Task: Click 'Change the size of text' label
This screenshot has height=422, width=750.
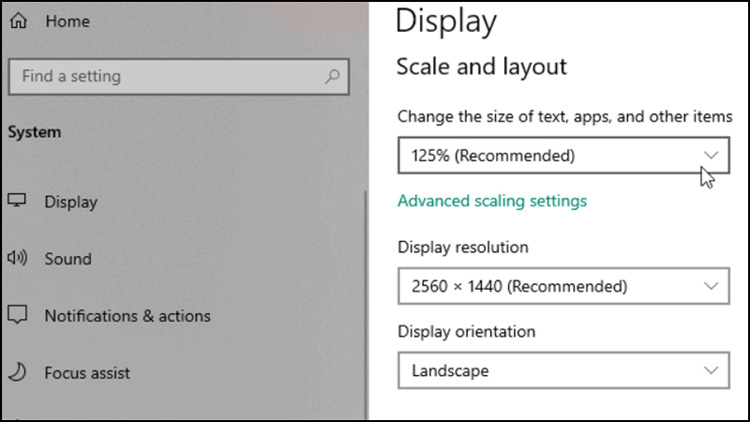Action: pos(565,117)
